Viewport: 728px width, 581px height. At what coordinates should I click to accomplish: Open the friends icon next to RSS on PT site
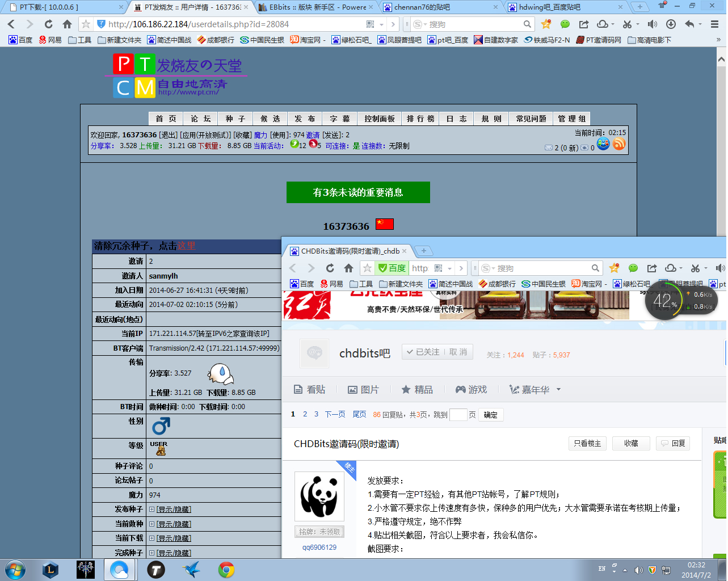(x=603, y=144)
